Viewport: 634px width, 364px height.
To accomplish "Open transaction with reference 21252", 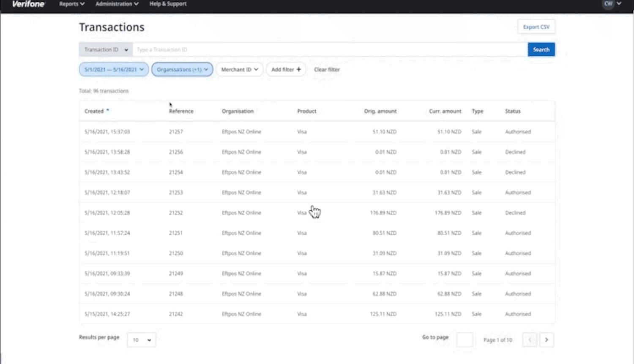I will pyautogui.click(x=317, y=213).
